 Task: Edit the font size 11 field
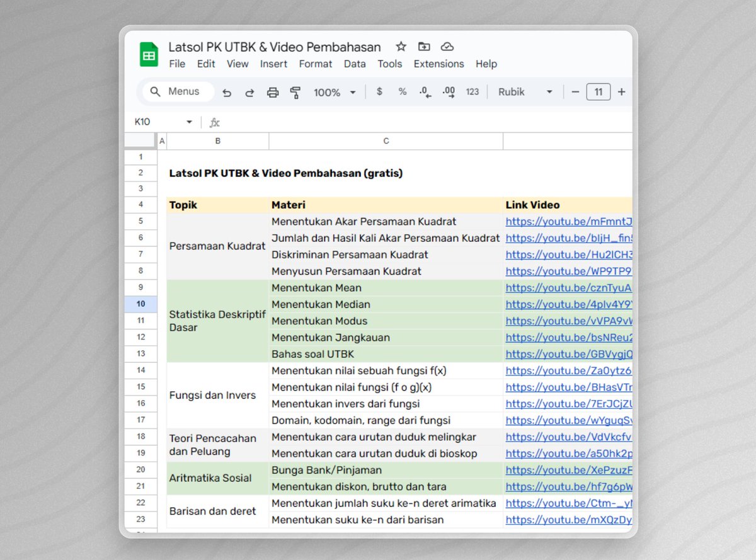point(598,92)
